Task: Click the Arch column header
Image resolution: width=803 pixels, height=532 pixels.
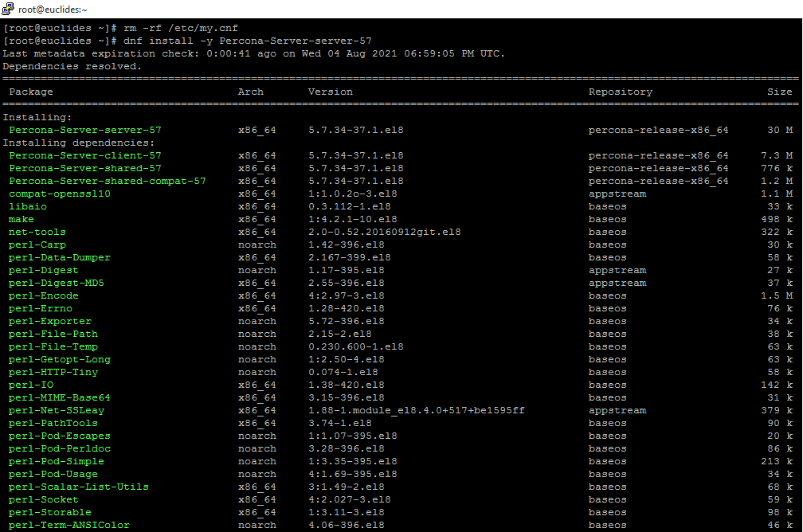Action: (250, 92)
